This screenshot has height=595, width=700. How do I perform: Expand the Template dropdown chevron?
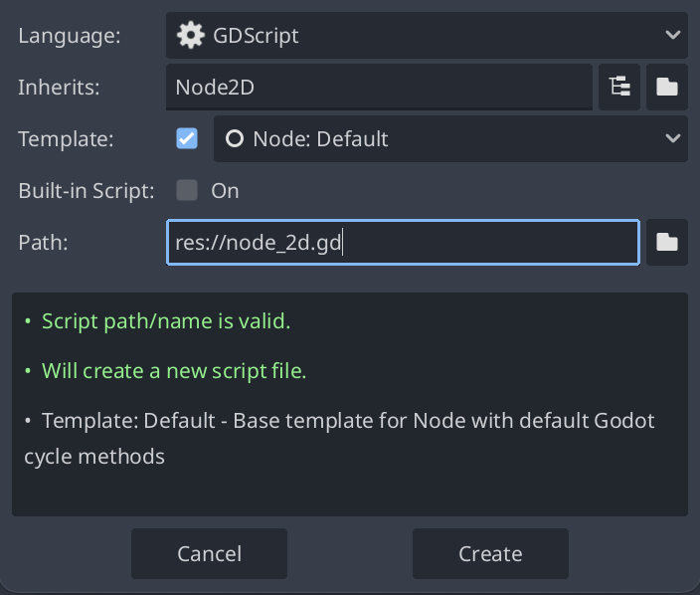pos(673,138)
